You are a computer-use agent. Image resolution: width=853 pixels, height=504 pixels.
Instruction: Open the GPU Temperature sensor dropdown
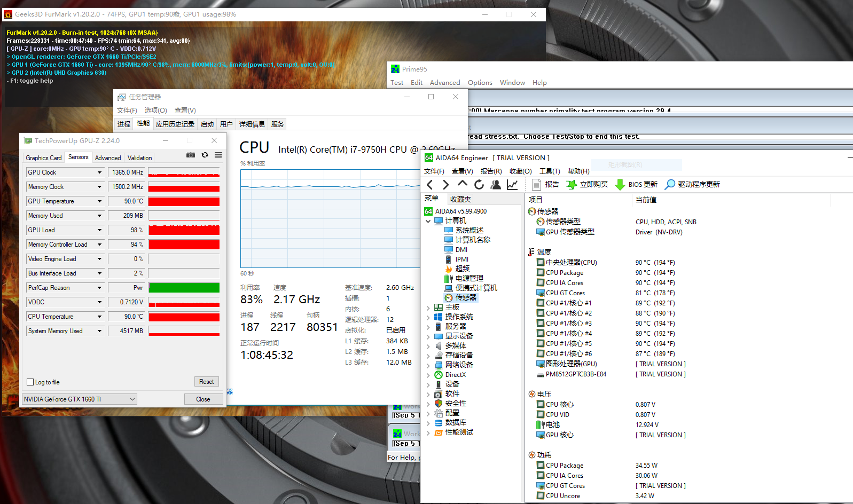[x=99, y=201]
